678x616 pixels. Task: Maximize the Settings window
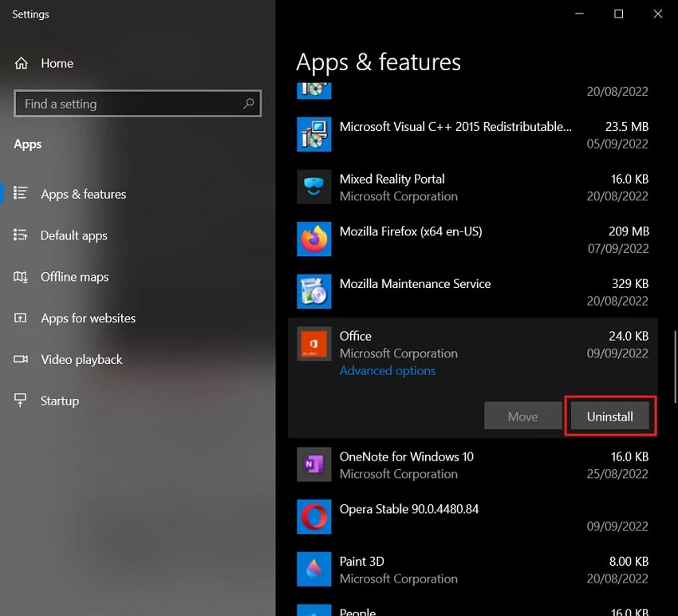pyautogui.click(x=619, y=14)
